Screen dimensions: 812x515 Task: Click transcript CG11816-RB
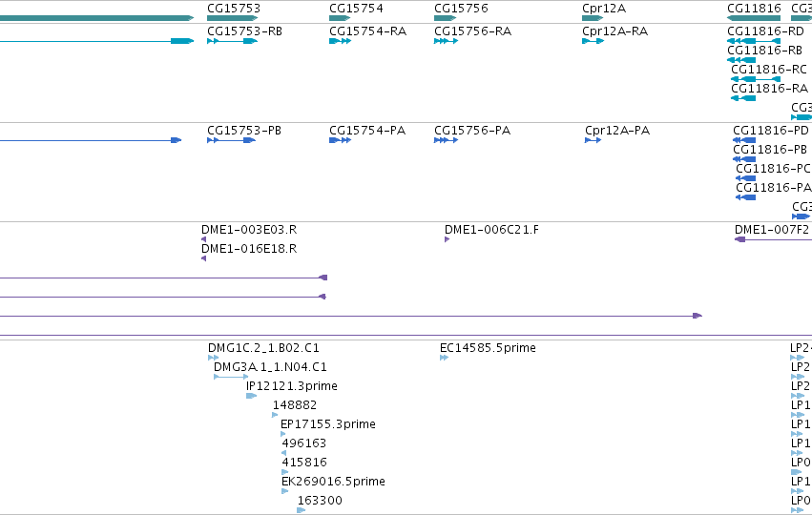coord(741,60)
